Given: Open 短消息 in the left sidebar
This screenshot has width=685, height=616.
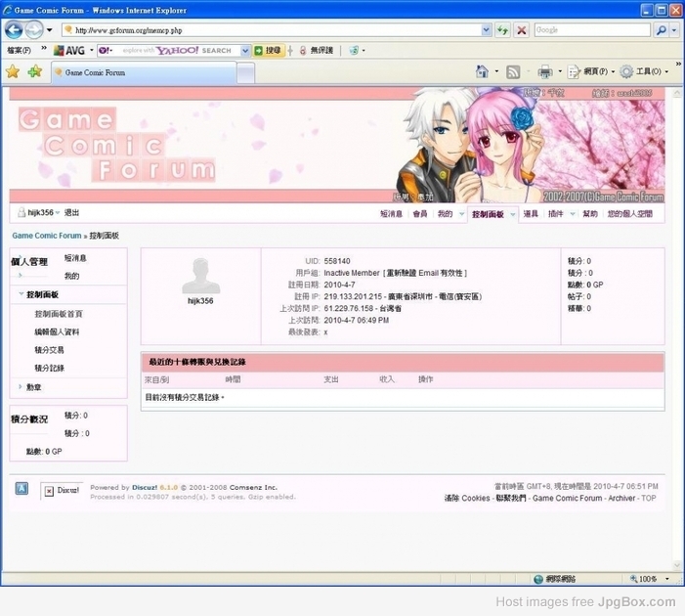Looking at the screenshot, I should tap(75, 258).
